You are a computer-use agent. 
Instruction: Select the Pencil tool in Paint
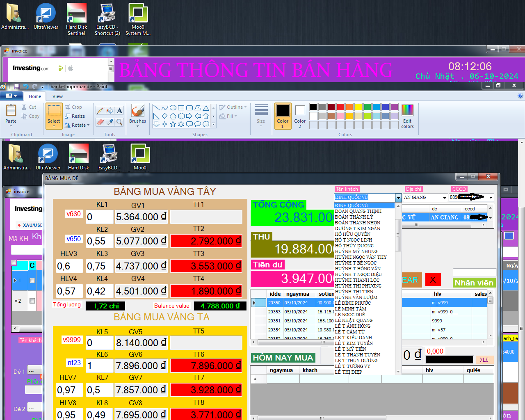(100, 111)
